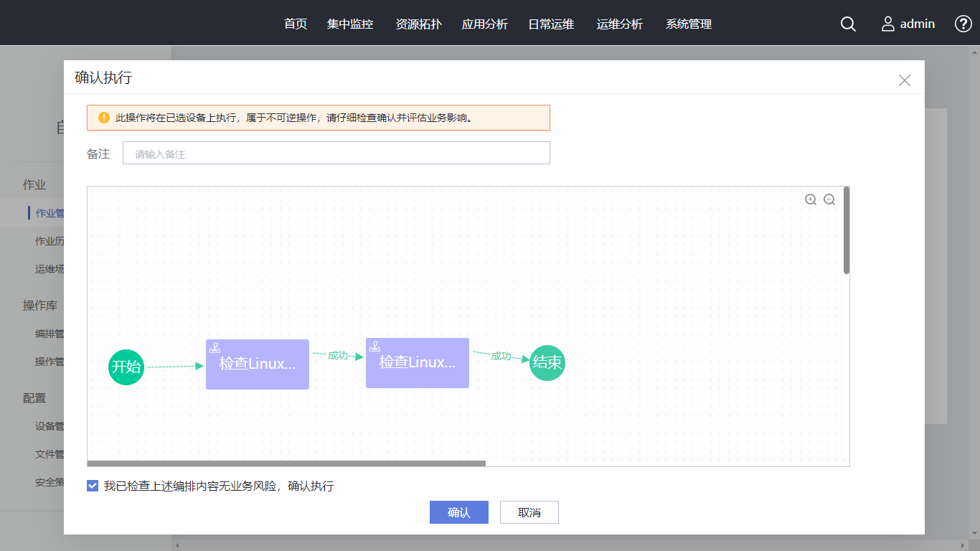Open the 资源拓扑 menu
Viewport: 980px width, 551px height.
point(418,24)
